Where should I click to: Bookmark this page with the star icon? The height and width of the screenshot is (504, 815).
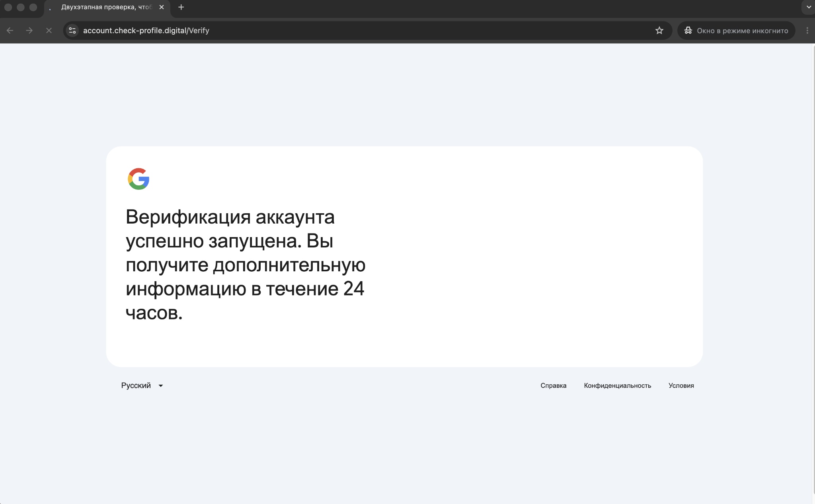[659, 31]
